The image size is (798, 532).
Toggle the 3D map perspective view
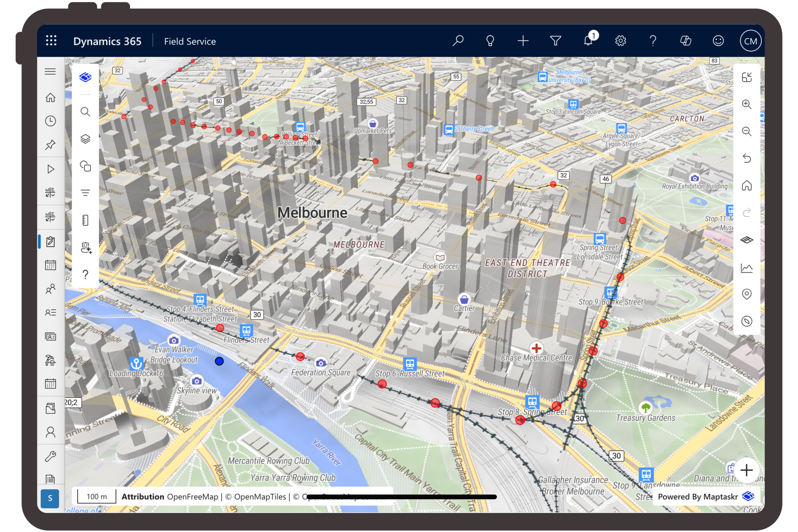click(x=746, y=240)
